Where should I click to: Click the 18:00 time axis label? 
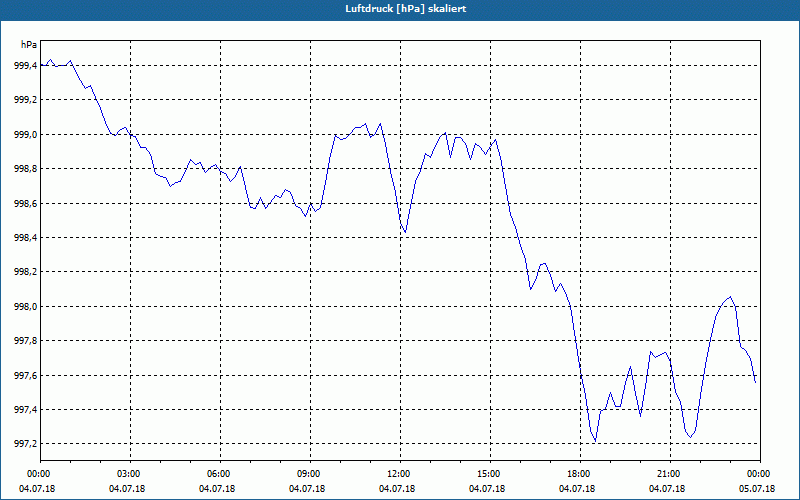pos(581,474)
